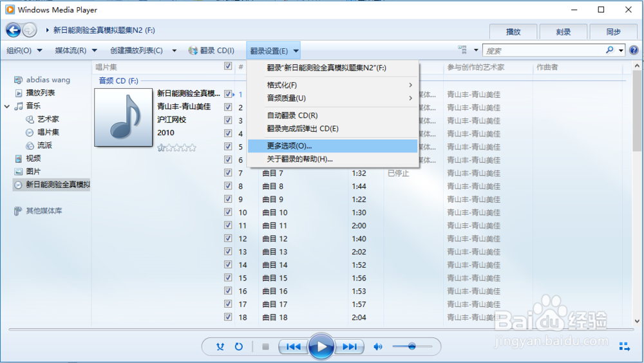Start playback with the Play button
The width and height of the screenshot is (644, 363).
321,347
